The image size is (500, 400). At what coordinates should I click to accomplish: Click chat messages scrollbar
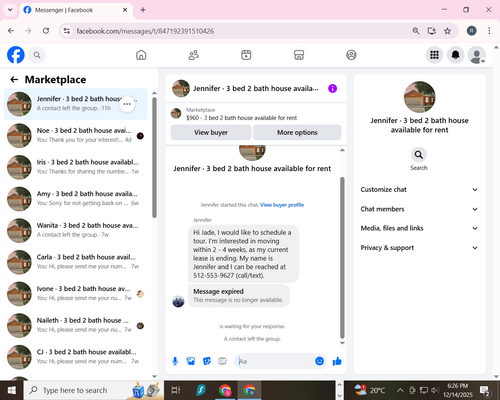pyautogui.click(x=342, y=257)
